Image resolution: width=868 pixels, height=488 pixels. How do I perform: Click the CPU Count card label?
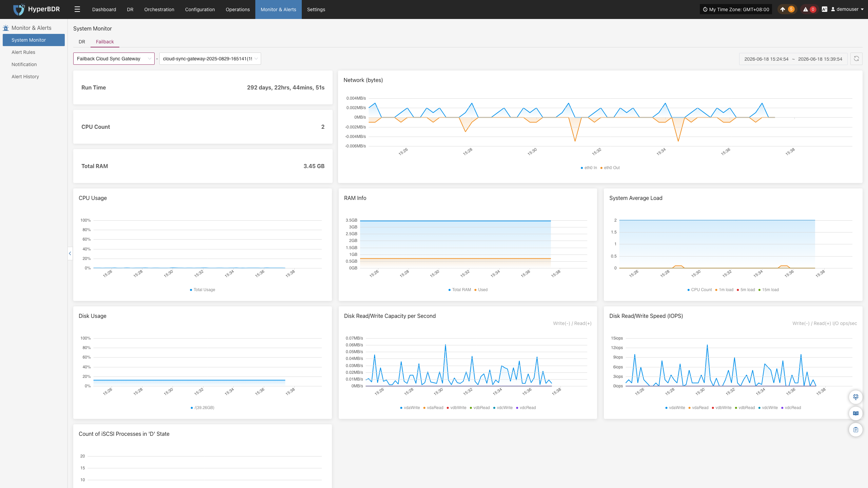coord(96,127)
